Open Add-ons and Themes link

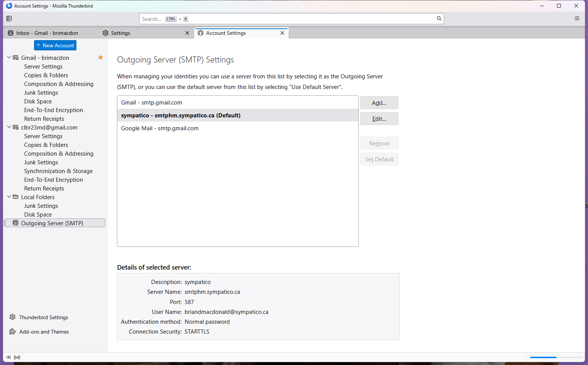pos(44,332)
